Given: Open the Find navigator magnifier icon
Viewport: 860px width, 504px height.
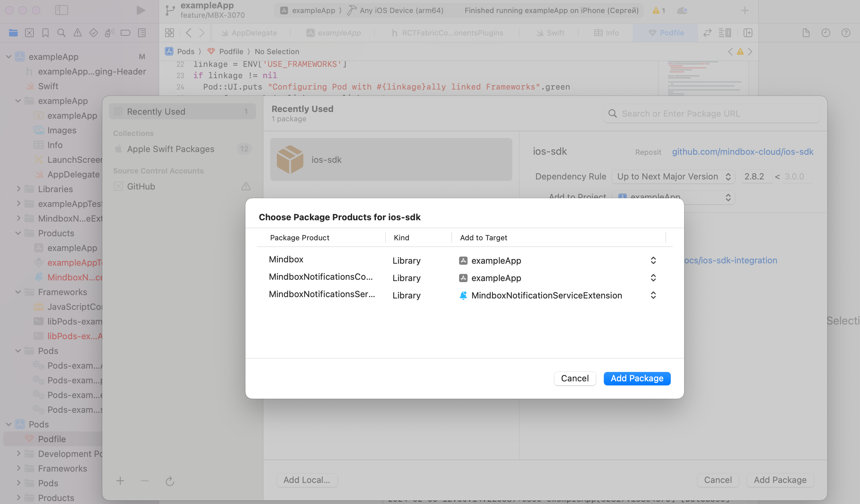Looking at the screenshot, I should coord(62,33).
